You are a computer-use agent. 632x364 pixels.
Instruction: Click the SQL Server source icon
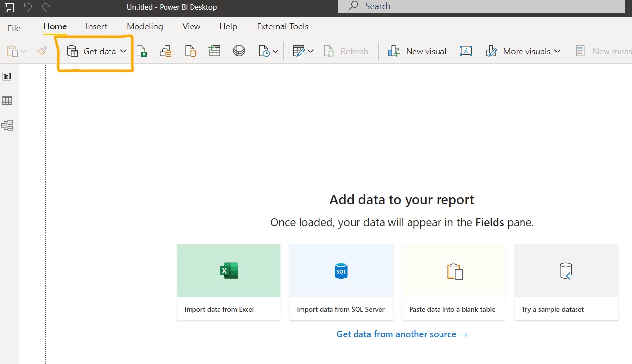[x=190, y=51]
